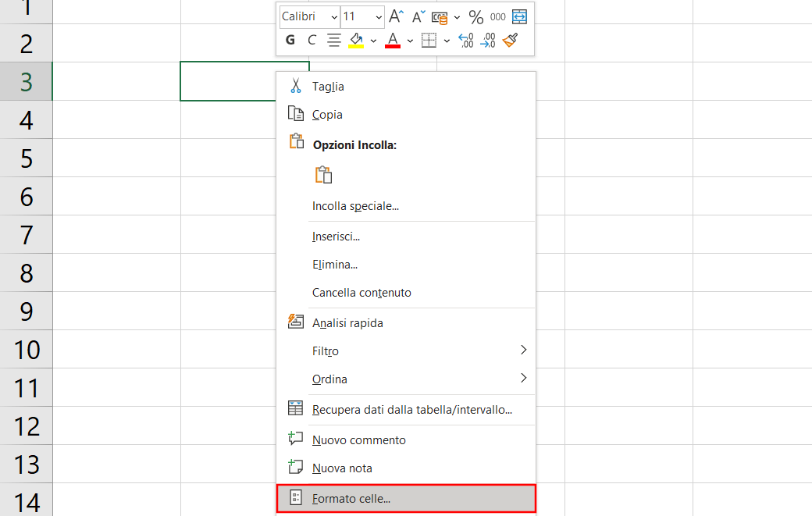Toggle bold G button

(x=290, y=40)
